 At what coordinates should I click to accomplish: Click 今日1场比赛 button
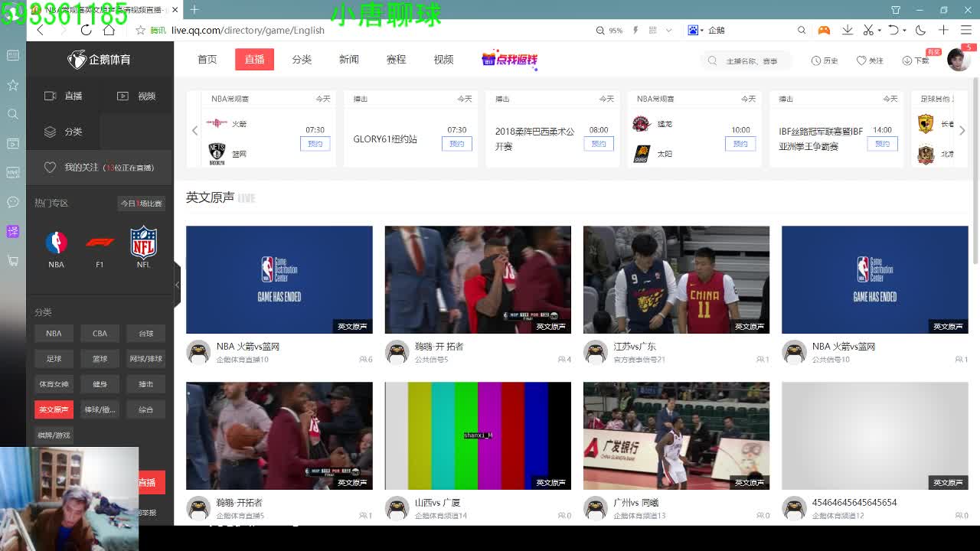point(141,203)
